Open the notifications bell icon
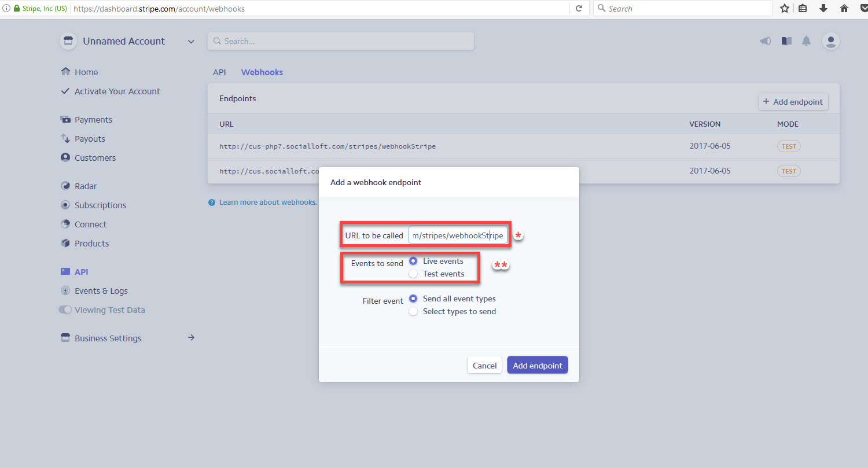868x468 pixels. [806, 41]
